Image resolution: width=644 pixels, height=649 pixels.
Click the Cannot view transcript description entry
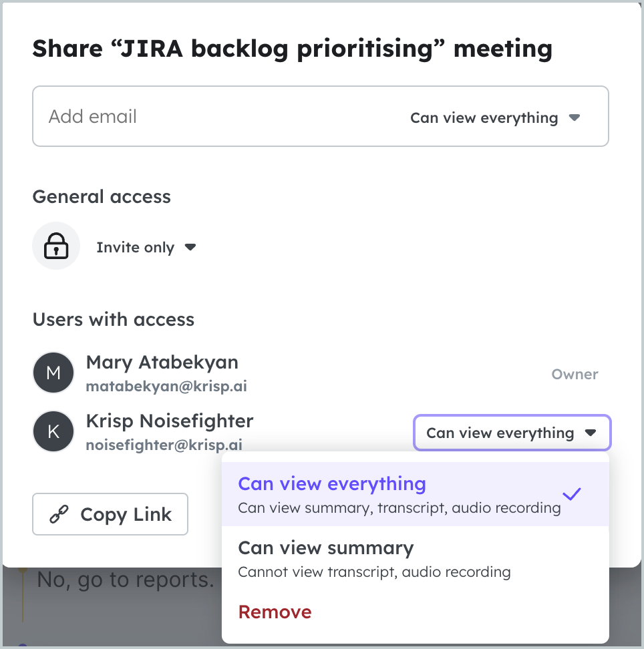[374, 572]
